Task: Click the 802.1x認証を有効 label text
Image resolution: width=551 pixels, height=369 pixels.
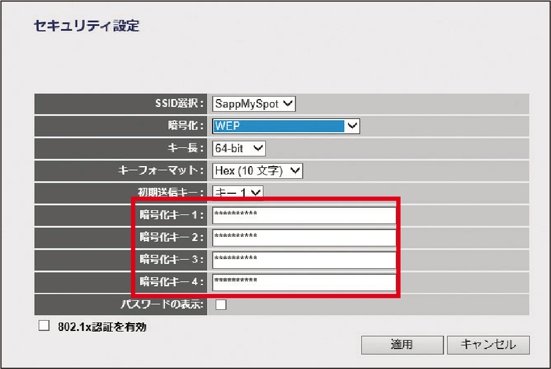Action: pyautogui.click(x=102, y=327)
